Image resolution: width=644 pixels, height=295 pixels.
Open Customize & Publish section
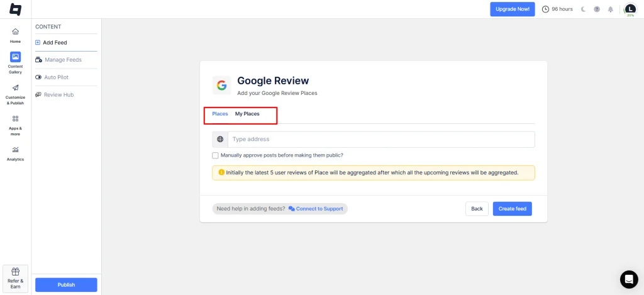pos(15,88)
